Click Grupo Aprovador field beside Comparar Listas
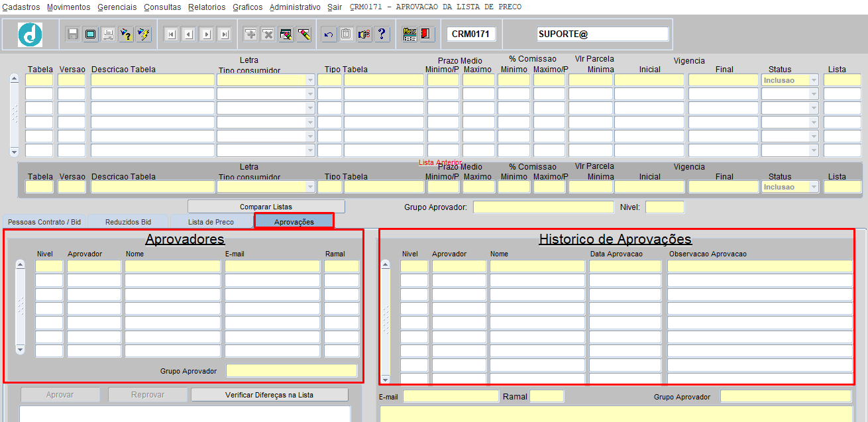 click(x=543, y=207)
